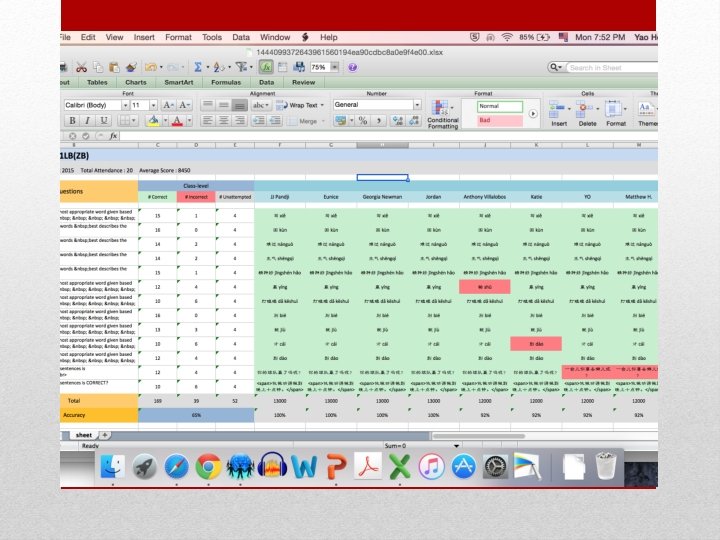Apply the Bad pink cell style
720x540 pixels.
click(x=500, y=120)
